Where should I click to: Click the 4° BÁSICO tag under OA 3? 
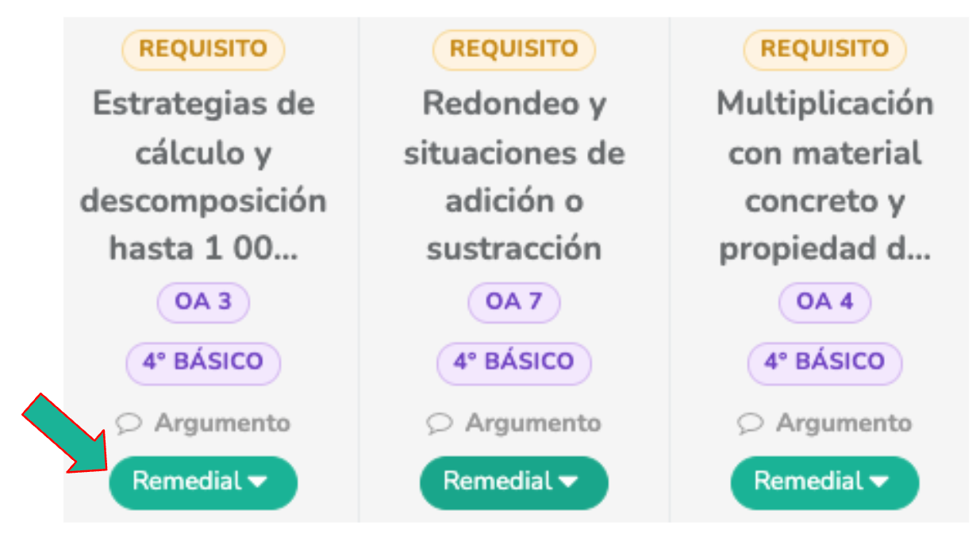(x=203, y=362)
